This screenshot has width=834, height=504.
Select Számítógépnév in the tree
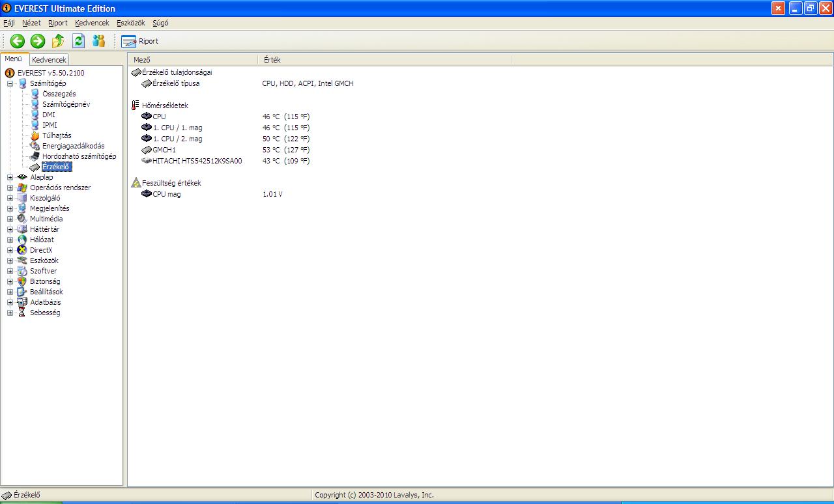point(66,104)
